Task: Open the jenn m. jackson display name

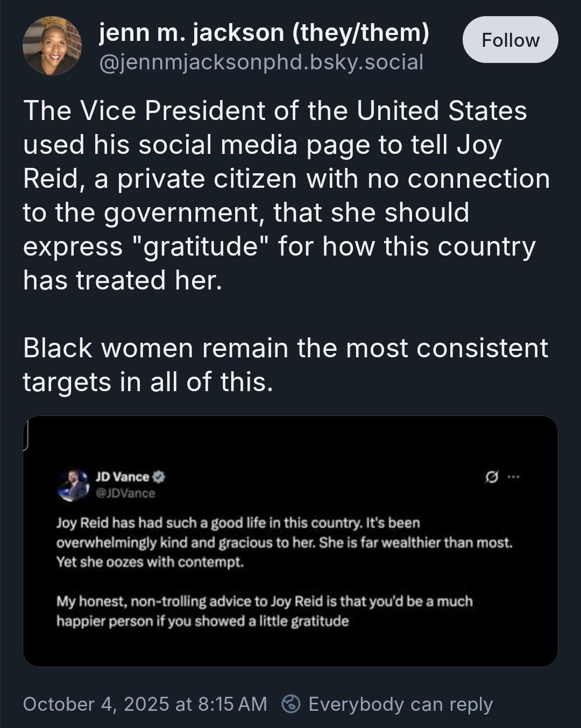Action: [264, 33]
